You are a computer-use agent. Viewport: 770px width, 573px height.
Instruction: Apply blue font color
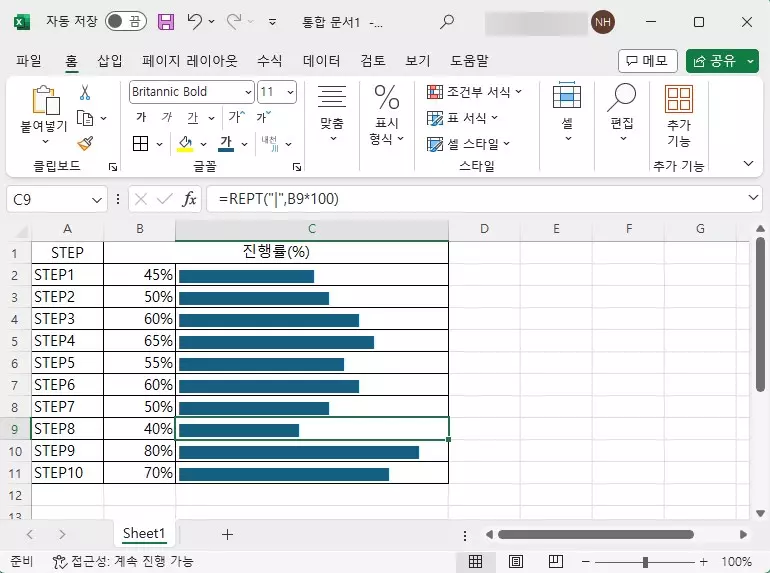[x=226, y=144]
